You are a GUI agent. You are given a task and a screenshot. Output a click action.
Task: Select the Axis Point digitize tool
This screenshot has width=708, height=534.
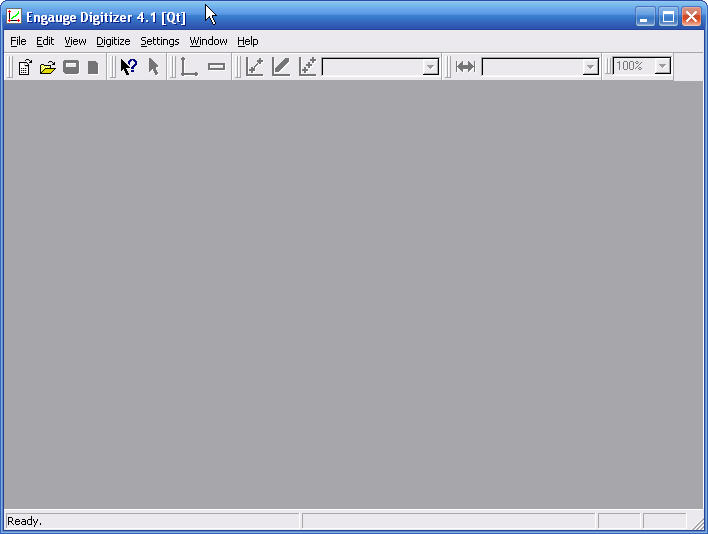(189, 67)
